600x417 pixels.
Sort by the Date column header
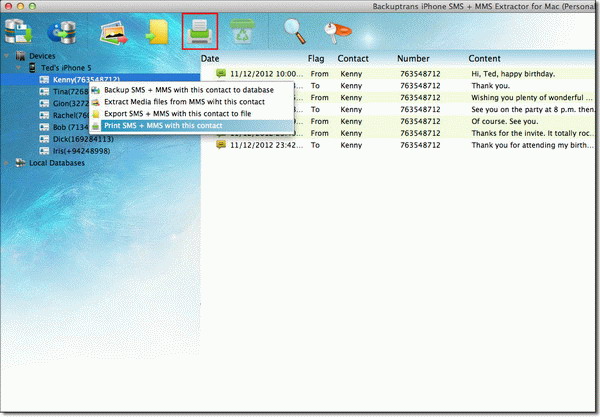click(210, 59)
